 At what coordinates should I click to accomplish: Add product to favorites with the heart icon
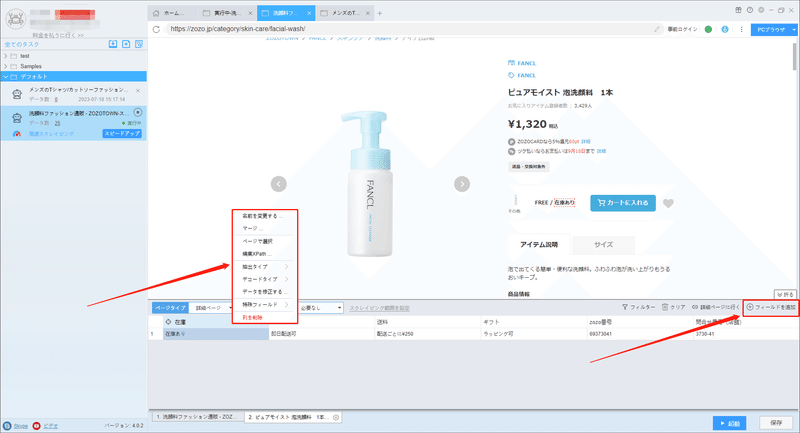(668, 203)
